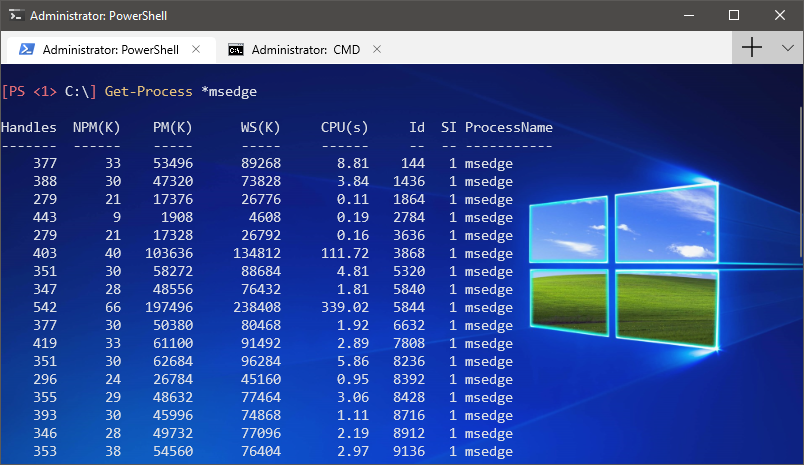This screenshot has width=804, height=465.
Task: Click process Id 1436
Action: 409,181
